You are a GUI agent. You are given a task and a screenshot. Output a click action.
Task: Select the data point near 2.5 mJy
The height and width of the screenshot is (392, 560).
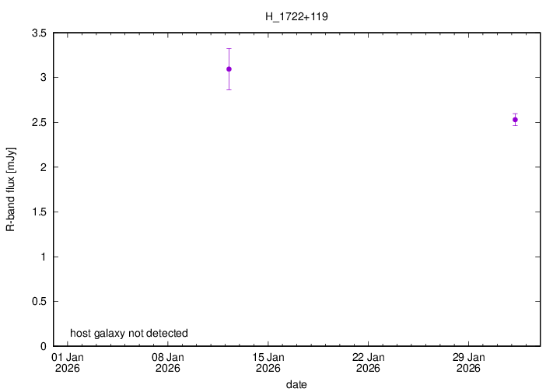(515, 120)
